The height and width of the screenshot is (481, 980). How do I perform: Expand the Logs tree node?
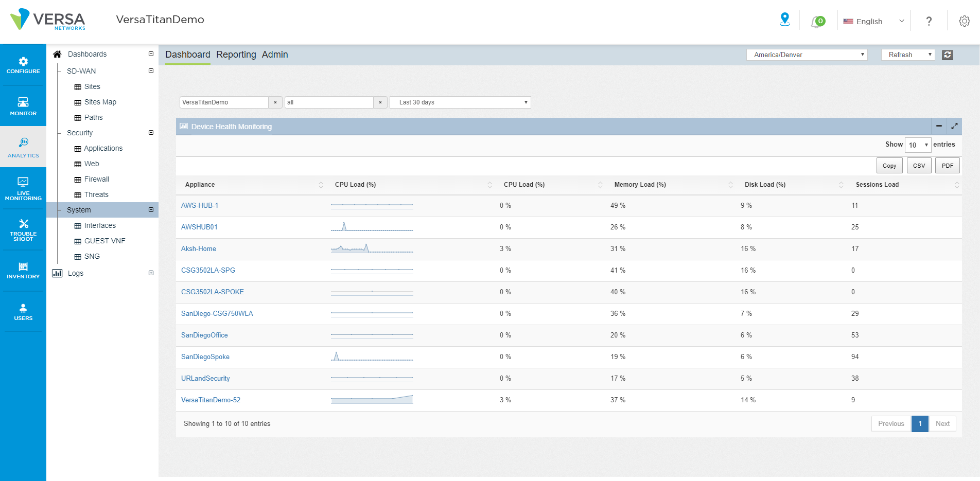[151, 273]
